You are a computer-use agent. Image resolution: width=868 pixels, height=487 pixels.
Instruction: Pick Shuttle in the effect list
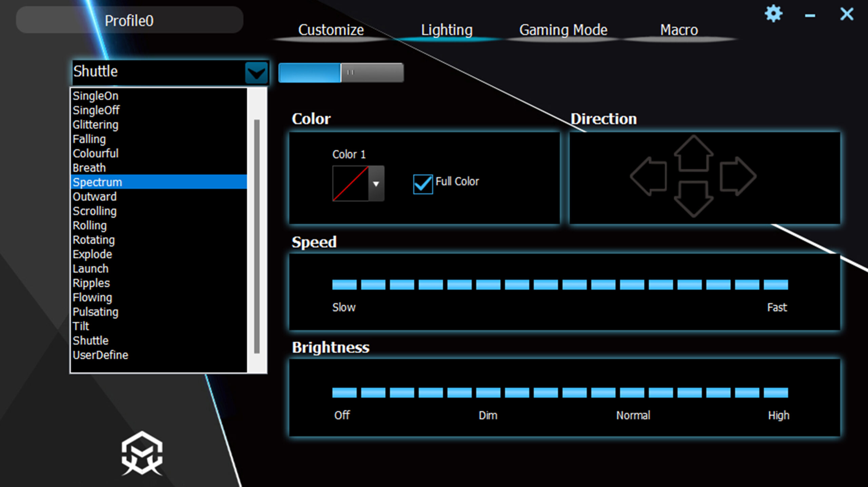(159, 340)
